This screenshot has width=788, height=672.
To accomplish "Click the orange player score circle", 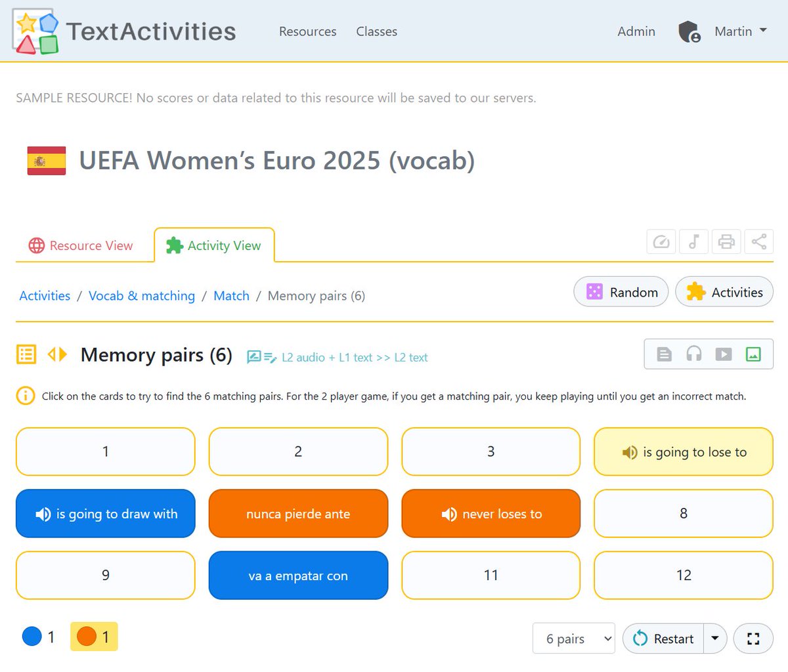I will [x=87, y=637].
